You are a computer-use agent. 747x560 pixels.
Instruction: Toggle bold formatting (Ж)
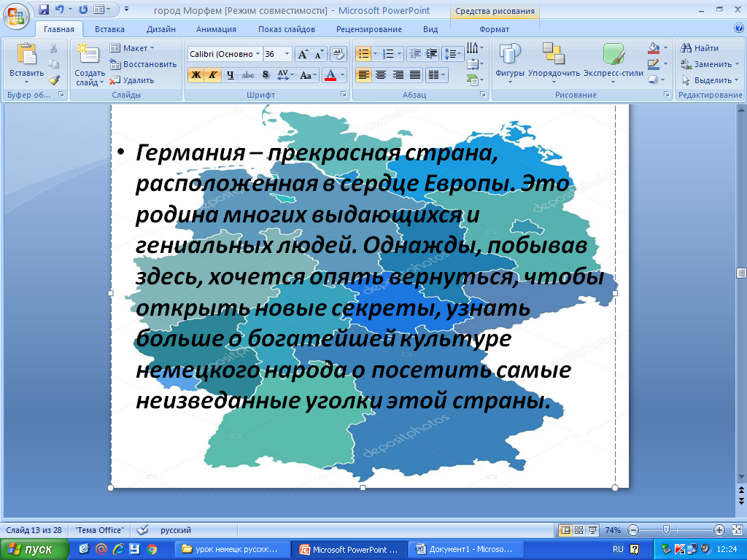tap(196, 74)
